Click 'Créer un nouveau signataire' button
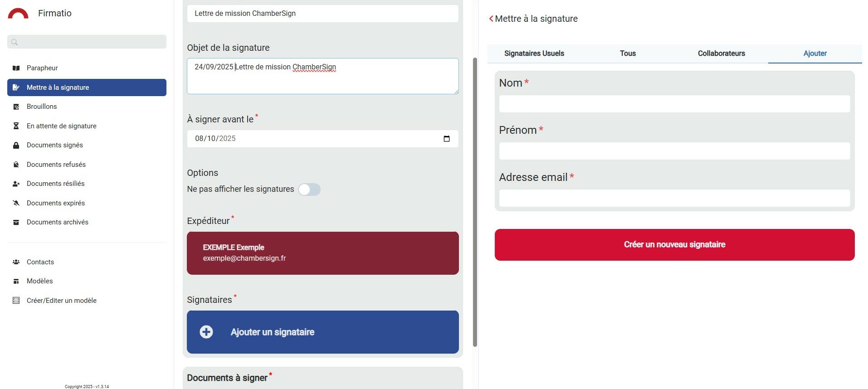Screen dimensions: 868x389 click(x=674, y=245)
